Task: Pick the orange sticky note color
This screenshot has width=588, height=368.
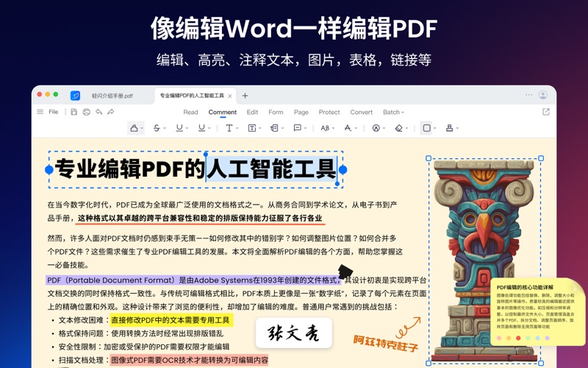Action: pyautogui.click(x=509, y=338)
